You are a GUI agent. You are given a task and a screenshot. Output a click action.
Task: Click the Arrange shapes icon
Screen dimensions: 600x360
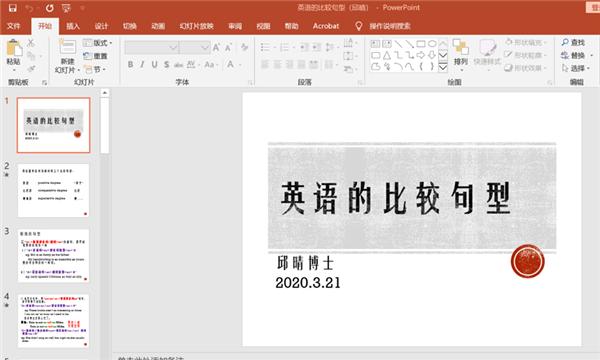click(460, 47)
